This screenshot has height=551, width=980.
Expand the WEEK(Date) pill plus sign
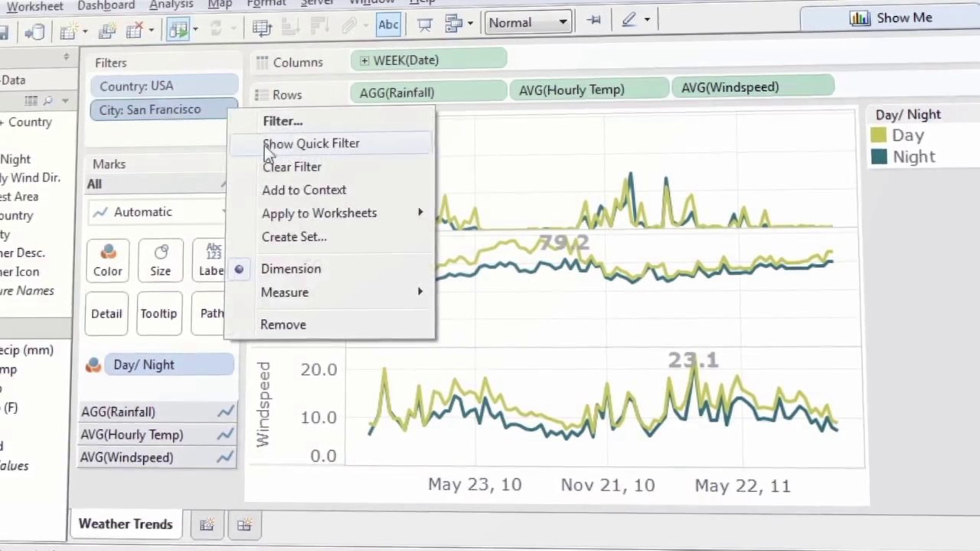364,60
